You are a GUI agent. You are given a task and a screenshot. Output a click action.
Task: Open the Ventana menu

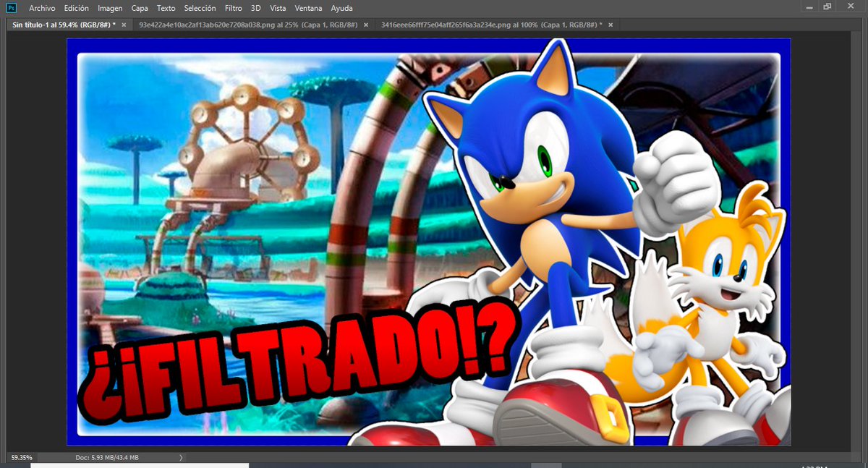(x=309, y=8)
